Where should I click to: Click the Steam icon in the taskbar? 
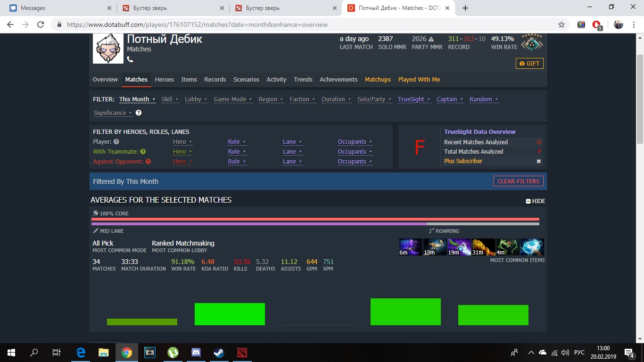(219, 353)
